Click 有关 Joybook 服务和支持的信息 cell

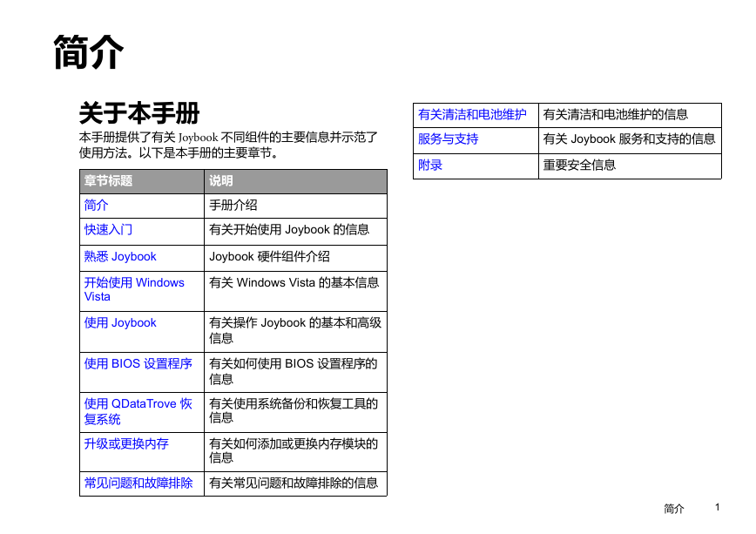[x=630, y=140]
